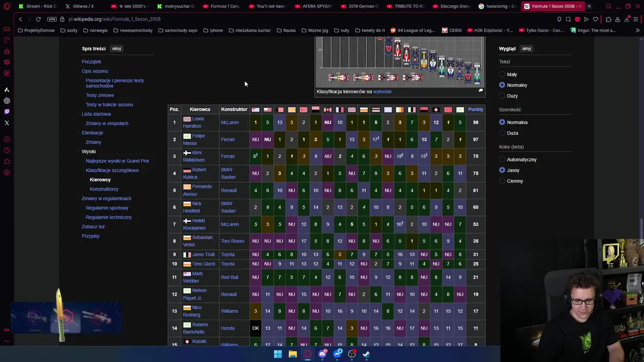Click the Punkty column header
The width and height of the screenshot is (644, 362).
(475, 109)
